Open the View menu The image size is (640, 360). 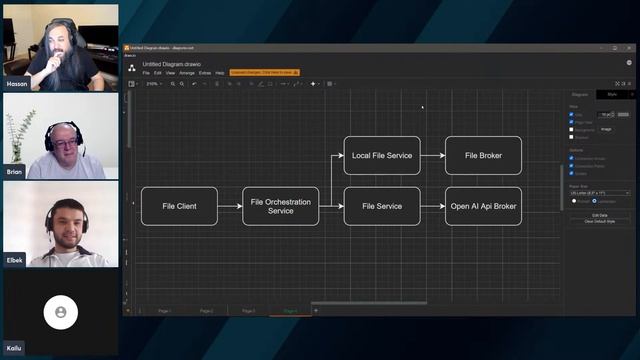pos(170,73)
